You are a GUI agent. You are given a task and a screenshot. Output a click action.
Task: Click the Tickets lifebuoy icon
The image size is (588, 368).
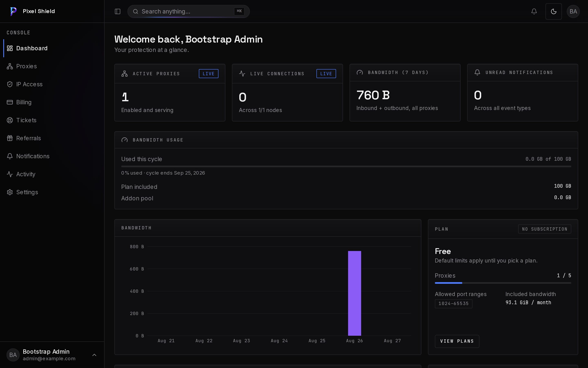click(10, 120)
